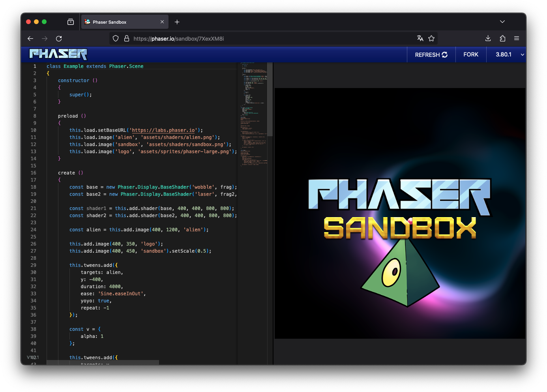Image resolution: width=547 pixels, height=392 pixels.
Task: Click the Phaser logo in the header
Action: click(x=58, y=54)
